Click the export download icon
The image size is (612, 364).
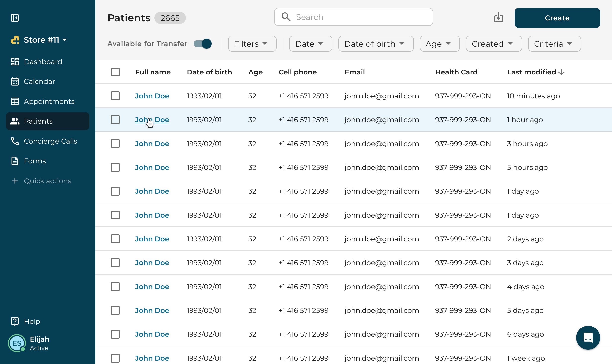pyautogui.click(x=499, y=17)
